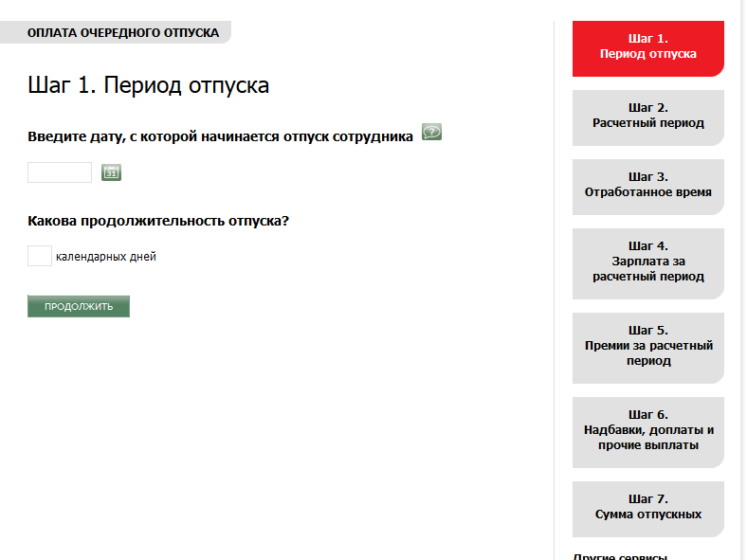Click the Другие сервисы section heading

click(621, 555)
